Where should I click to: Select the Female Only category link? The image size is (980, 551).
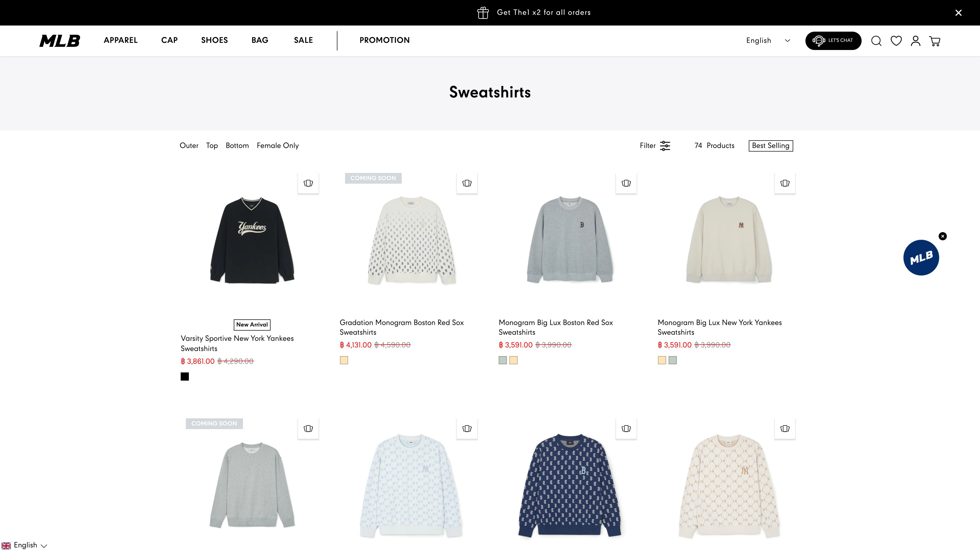(278, 146)
